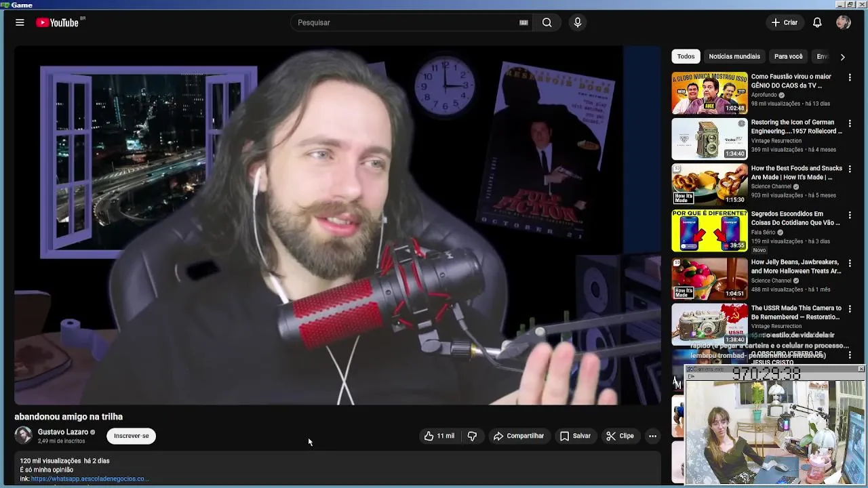Open the USSR camera video thumbnail
Image resolution: width=868 pixels, height=488 pixels.
(x=709, y=324)
